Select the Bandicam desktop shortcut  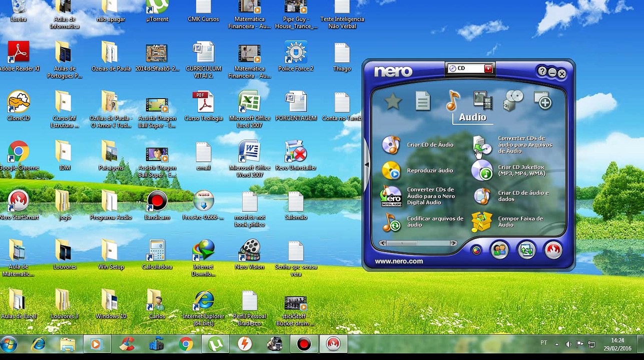(x=157, y=205)
